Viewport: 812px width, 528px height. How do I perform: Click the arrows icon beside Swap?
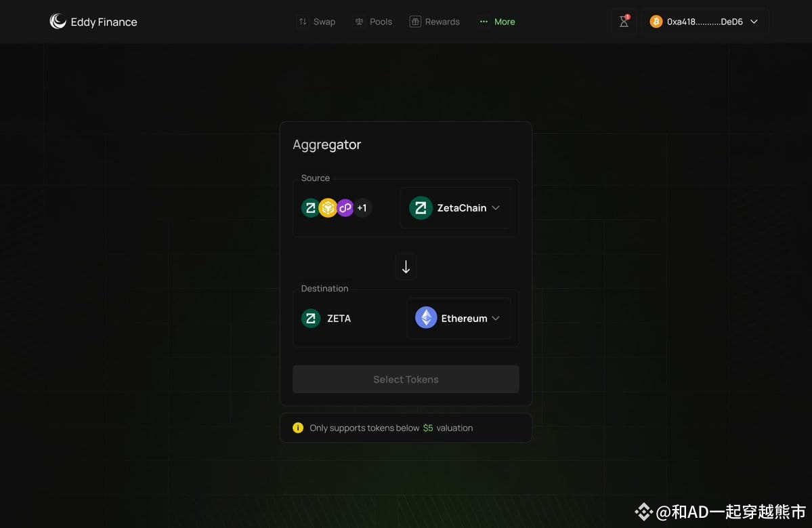pyautogui.click(x=303, y=22)
